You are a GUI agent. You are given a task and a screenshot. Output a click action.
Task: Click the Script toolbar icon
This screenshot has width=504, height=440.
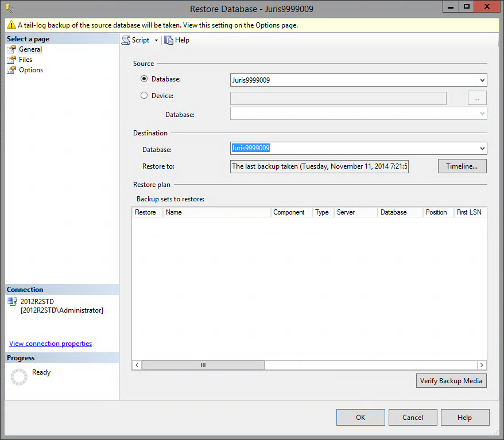point(126,40)
